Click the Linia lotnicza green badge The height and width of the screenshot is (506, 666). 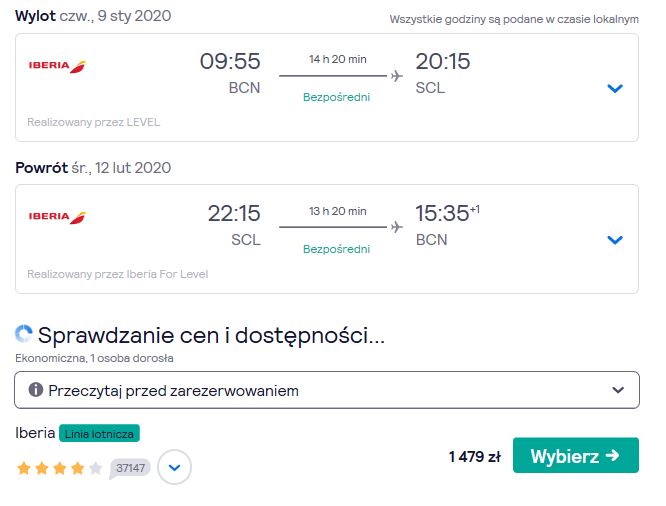click(99, 433)
